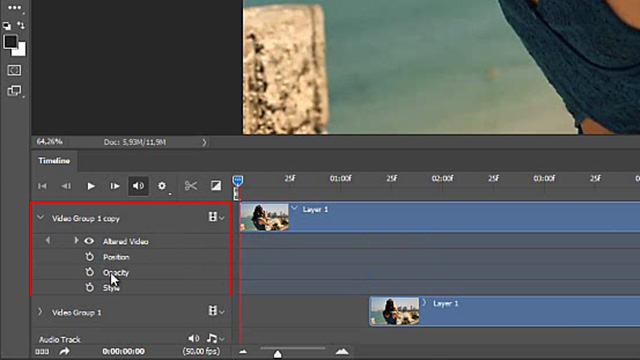Click the 01:00f mark on the ruler
This screenshot has height=360, width=640.
[x=341, y=178]
